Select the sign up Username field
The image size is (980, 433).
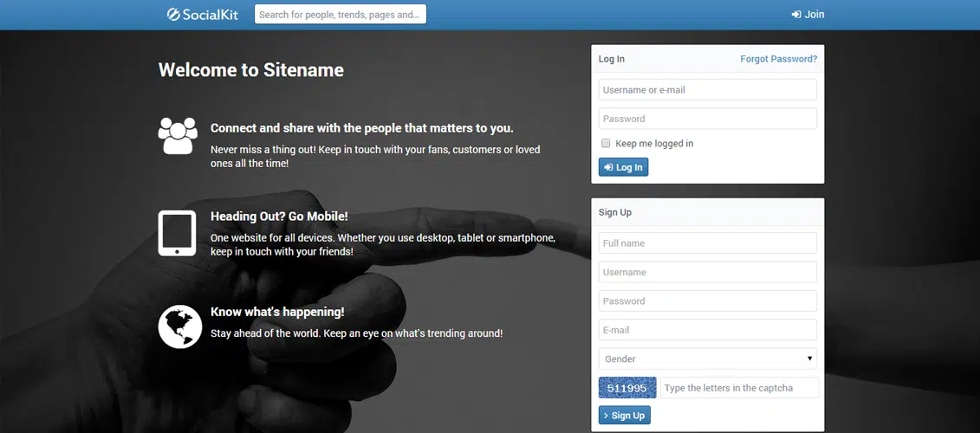tap(707, 272)
